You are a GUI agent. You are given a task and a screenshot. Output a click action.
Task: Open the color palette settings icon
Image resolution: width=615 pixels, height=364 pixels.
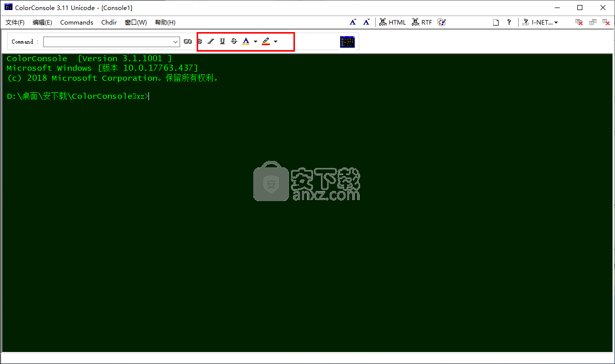(x=441, y=22)
